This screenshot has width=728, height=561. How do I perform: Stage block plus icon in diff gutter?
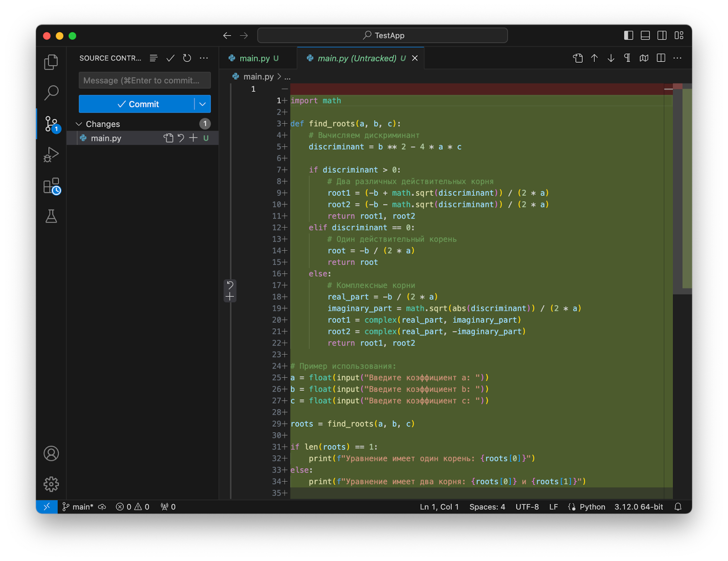click(x=230, y=297)
